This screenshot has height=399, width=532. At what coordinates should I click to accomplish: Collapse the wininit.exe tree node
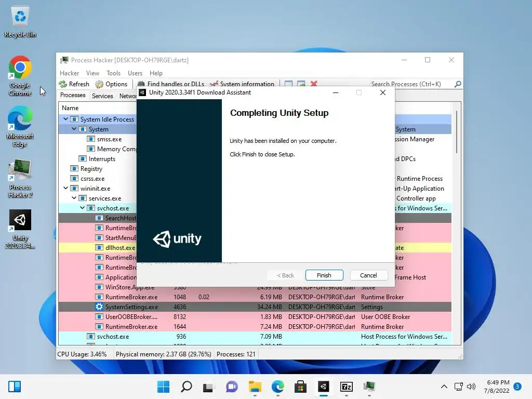coord(66,188)
